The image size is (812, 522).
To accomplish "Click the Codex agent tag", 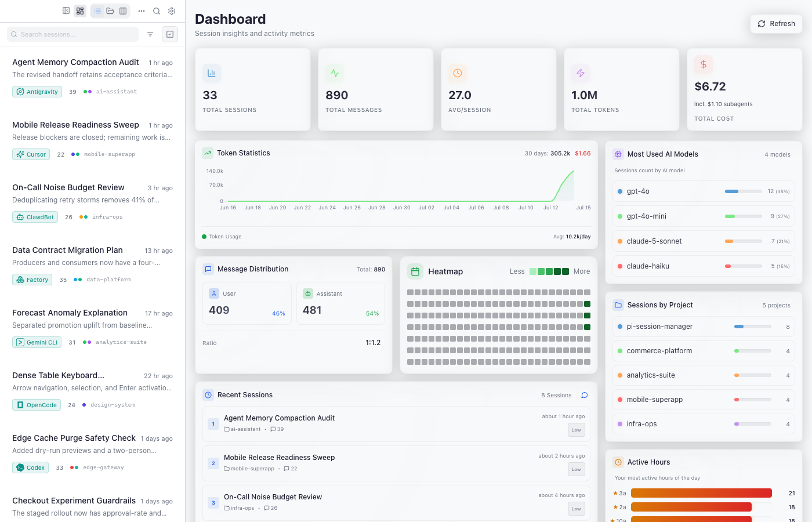I will [30, 467].
